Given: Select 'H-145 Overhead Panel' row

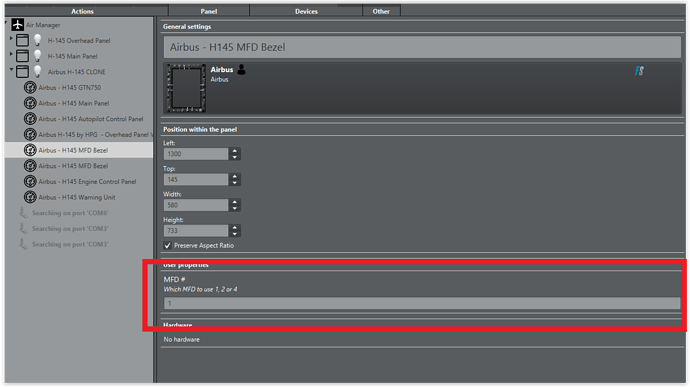Looking at the screenshot, I should tap(79, 41).
